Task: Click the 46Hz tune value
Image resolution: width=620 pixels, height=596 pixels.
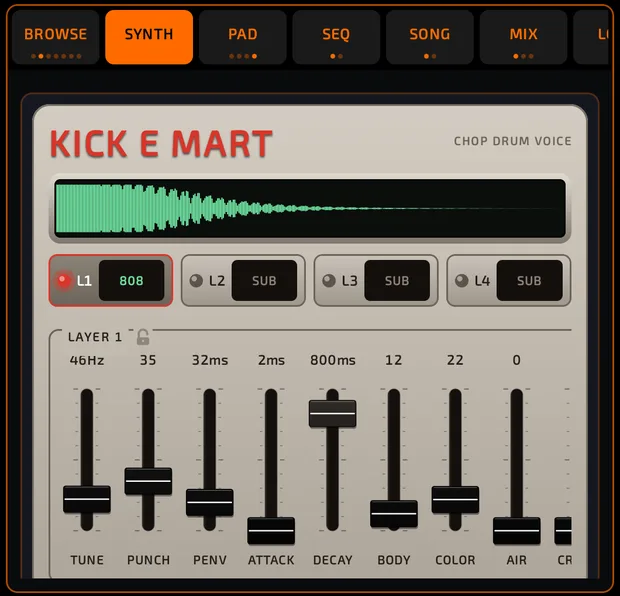Action: coord(87,360)
